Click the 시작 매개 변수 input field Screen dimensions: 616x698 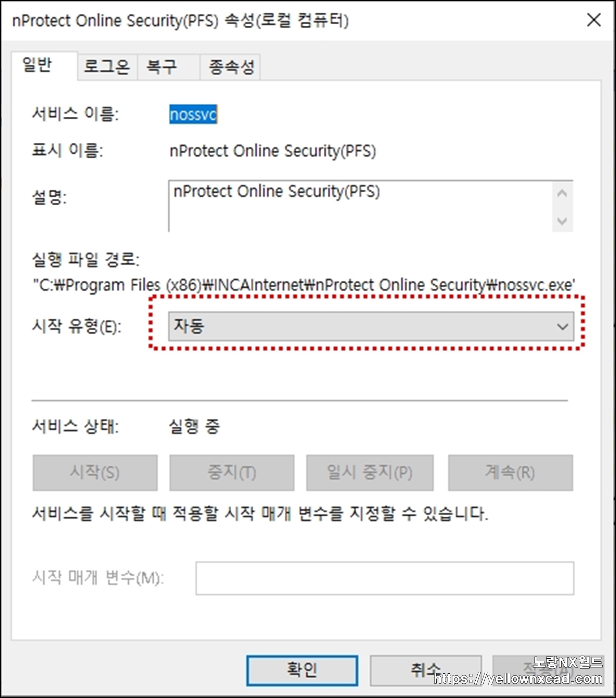pos(385,578)
